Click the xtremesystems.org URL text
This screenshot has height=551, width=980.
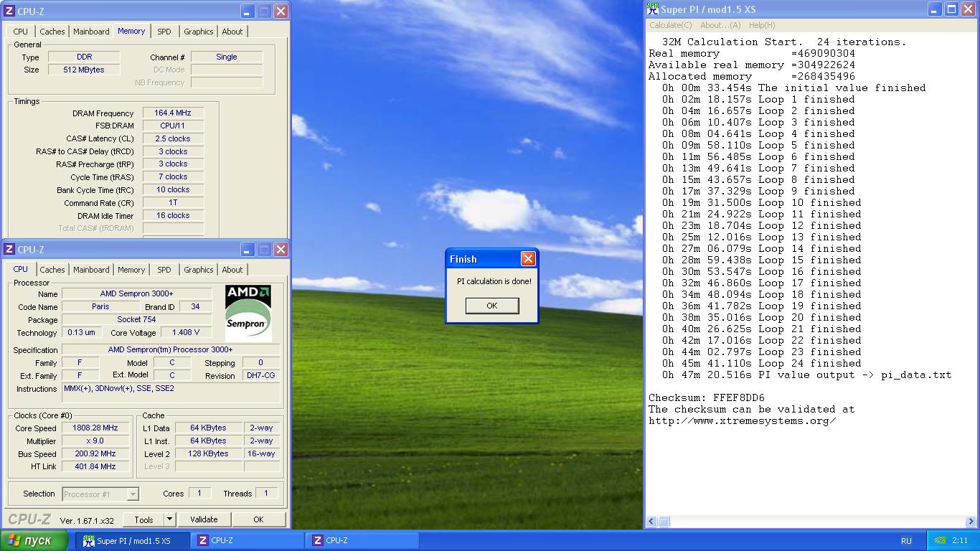point(743,420)
